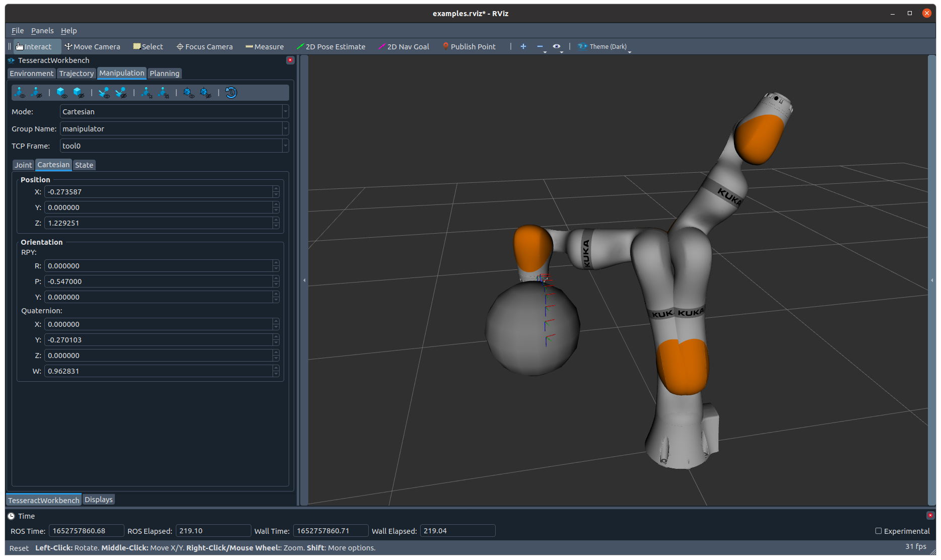
Task: Click the Reset button in status bar
Action: point(19,548)
